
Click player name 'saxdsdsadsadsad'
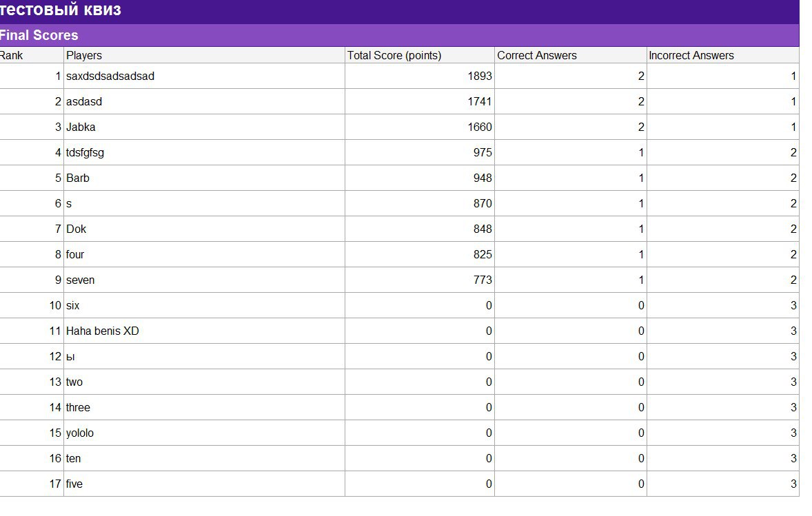[x=110, y=76]
